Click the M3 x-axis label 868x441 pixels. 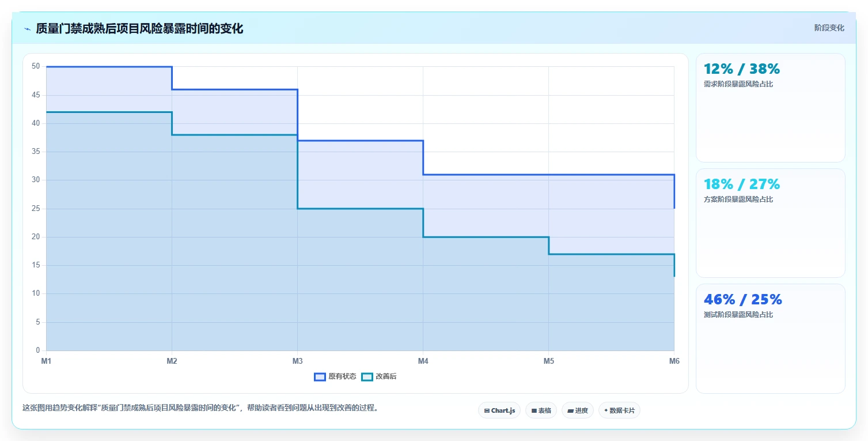pos(297,361)
